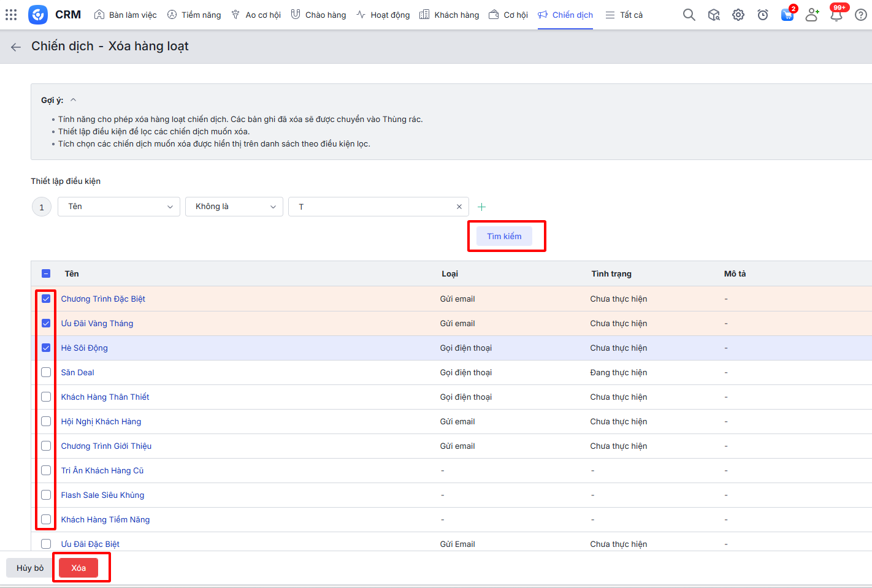
Task: Open the notification bell icon
Action: point(836,15)
